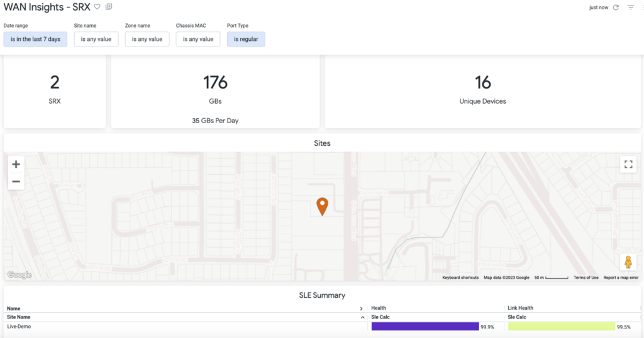Zoom out on the Sites map
The width and height of the screenshot is (644, 338).
pyautogui.click(x=16, y=182)
